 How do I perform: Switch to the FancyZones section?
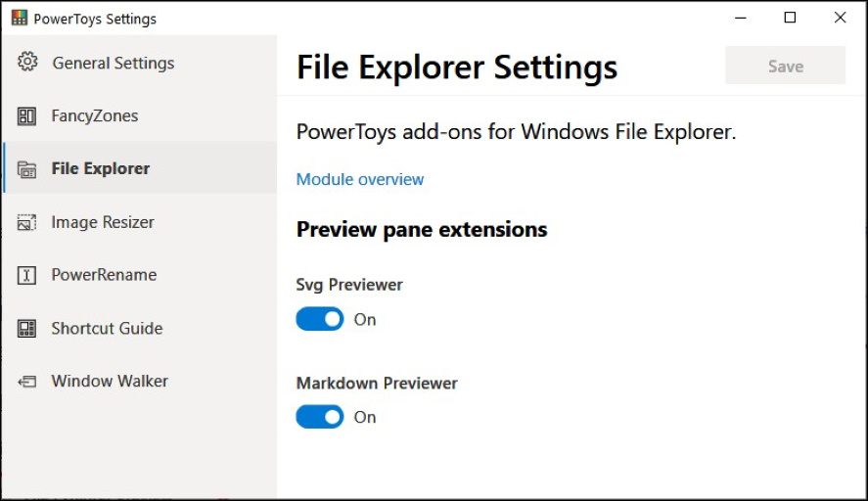pos(95,116)
